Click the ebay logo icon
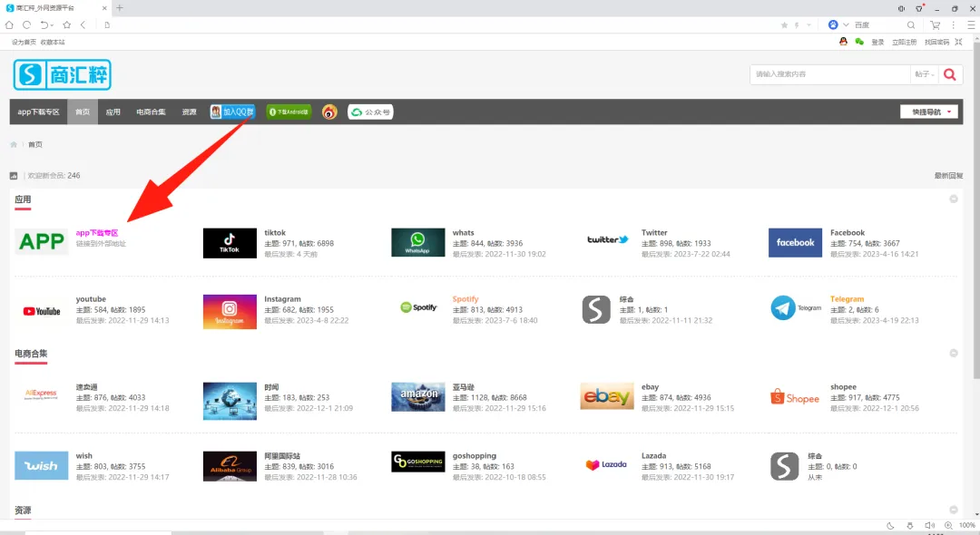This screenshot has width=980, height=535. point(606,396)
